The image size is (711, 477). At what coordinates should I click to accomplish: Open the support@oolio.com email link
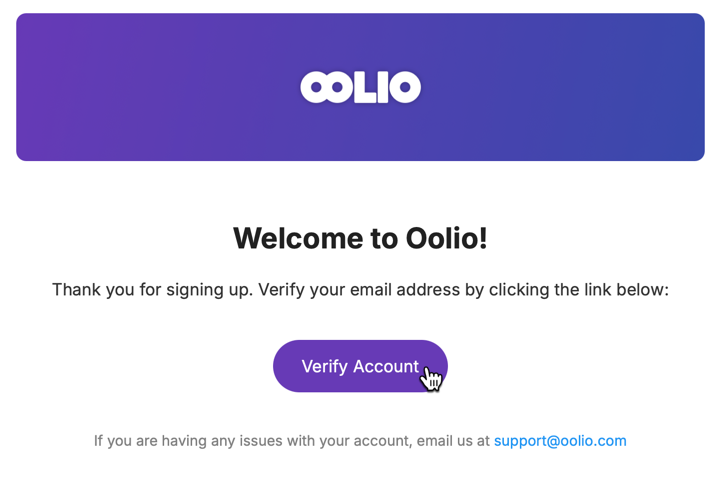pos(560,441)
